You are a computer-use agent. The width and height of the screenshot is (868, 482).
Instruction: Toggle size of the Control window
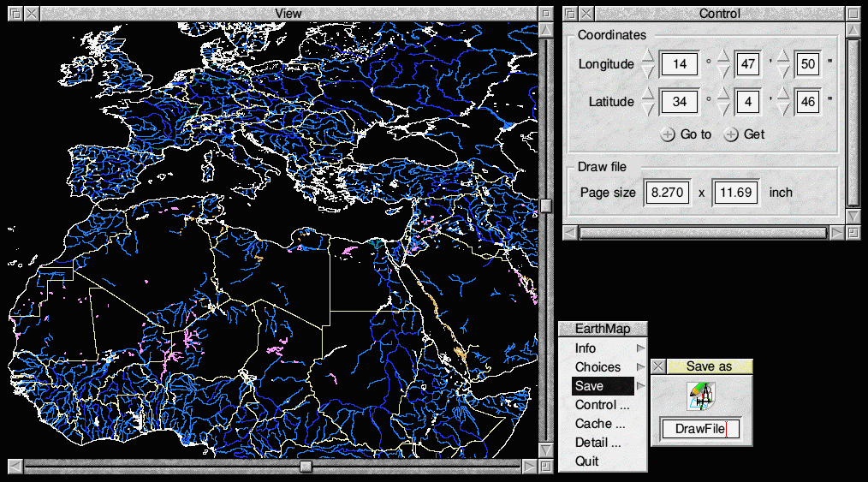coord(853,14)
